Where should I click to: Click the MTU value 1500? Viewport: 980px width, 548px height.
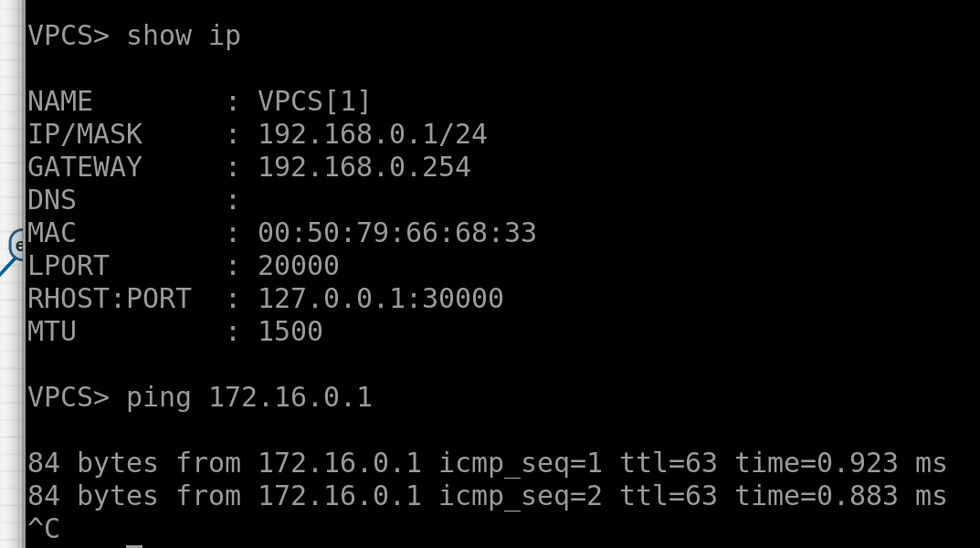[x=290, y=332]
